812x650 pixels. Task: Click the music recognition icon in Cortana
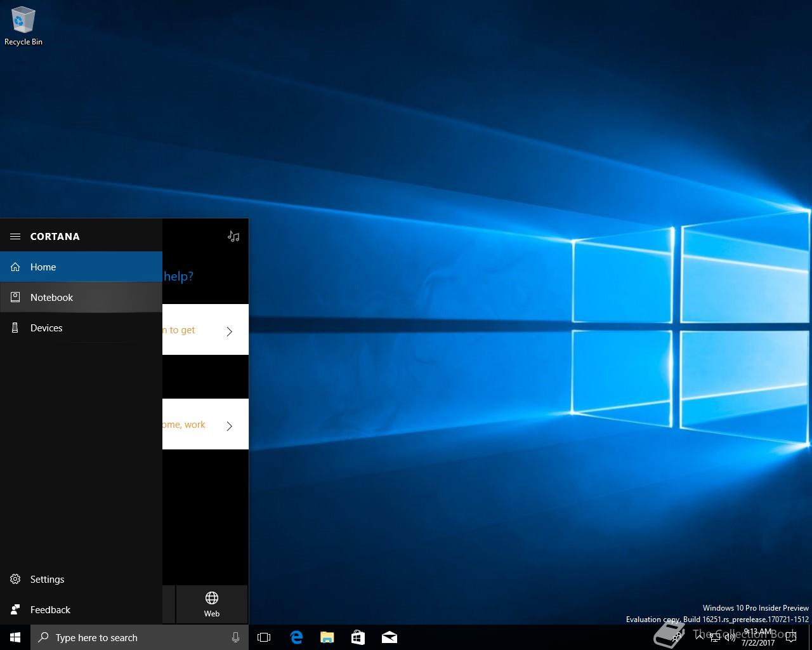click(x=233, y=236)
